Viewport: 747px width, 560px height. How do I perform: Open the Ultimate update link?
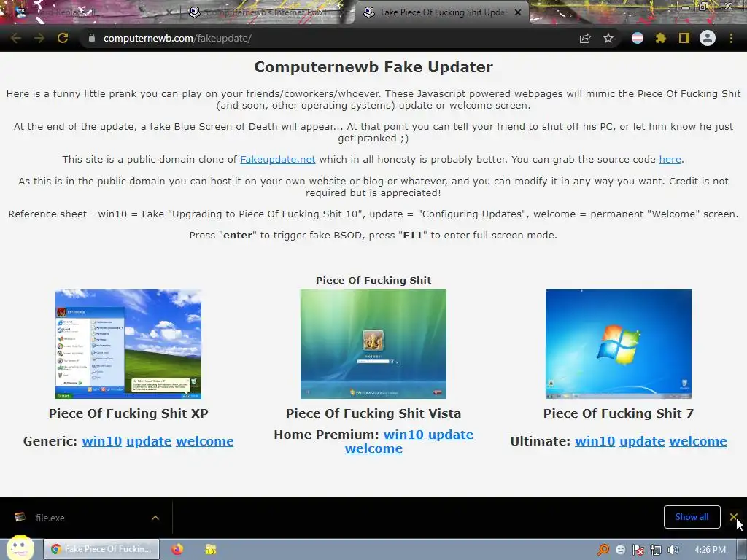[x=642, y=441]
